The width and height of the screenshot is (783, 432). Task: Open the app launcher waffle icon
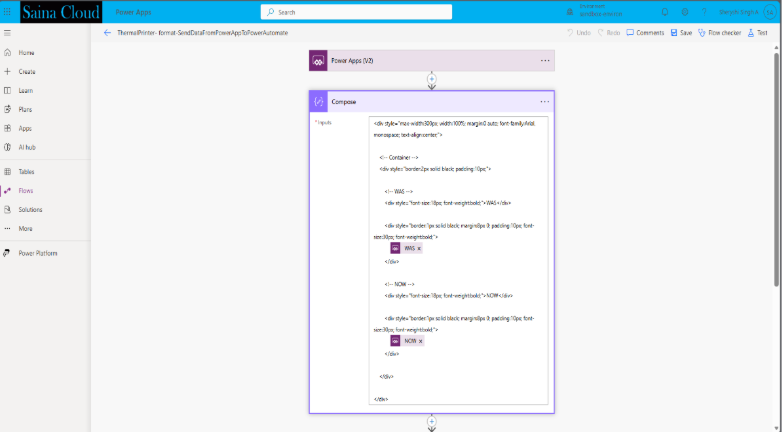pyautogui.click(x=8, y=12)
